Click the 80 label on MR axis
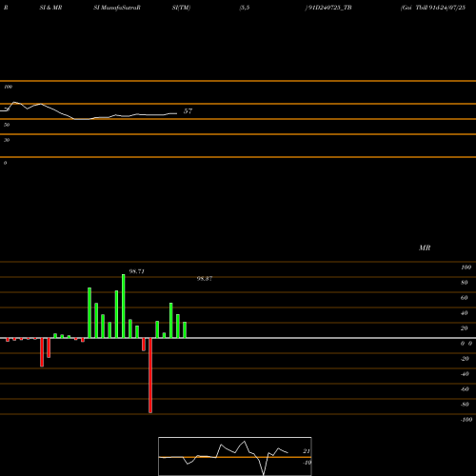The image size is (476, 476). 465,283
